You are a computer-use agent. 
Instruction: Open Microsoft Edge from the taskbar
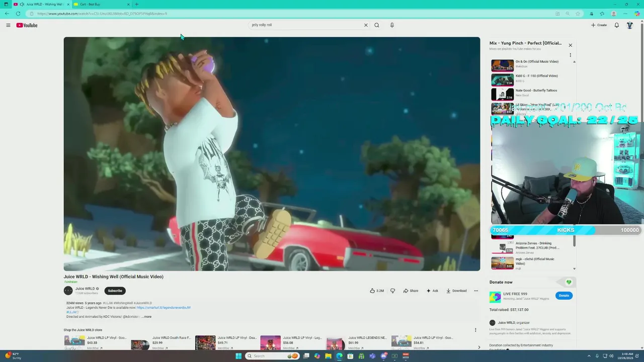pos(339,356)
